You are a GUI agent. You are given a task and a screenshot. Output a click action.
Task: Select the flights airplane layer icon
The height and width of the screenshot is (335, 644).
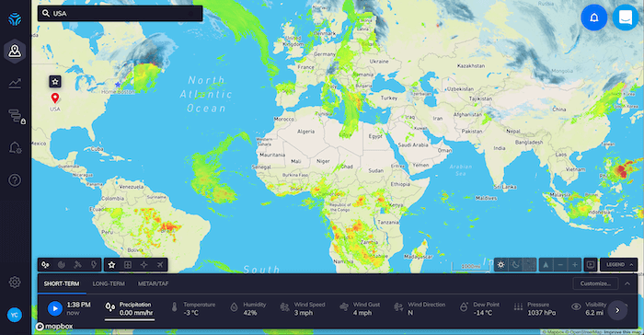point(160,265)
